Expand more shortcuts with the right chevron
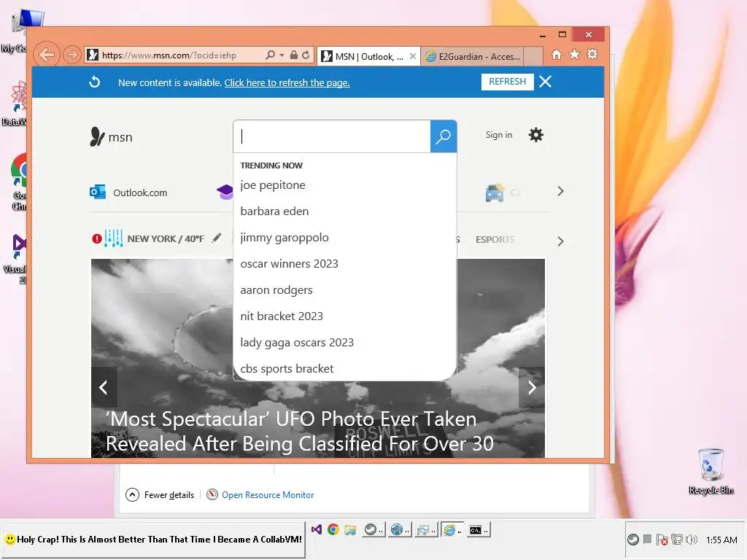 tap(560, 192)
